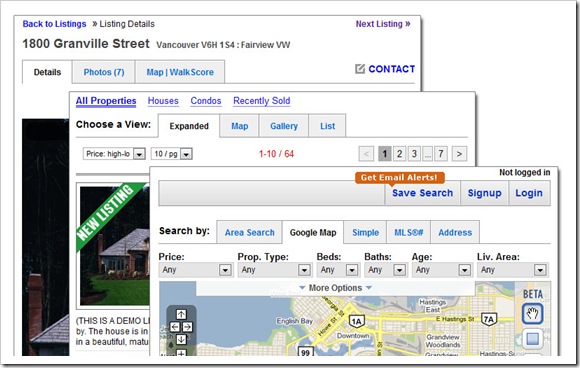Select the Area Search tab
This screenshot has height=368, width=580.
[x=250, y=233]
